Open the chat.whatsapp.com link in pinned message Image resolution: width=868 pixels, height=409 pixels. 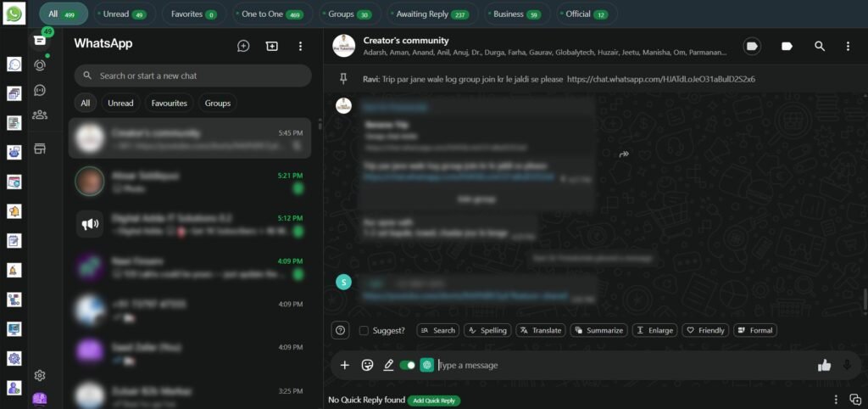[661, 79]
